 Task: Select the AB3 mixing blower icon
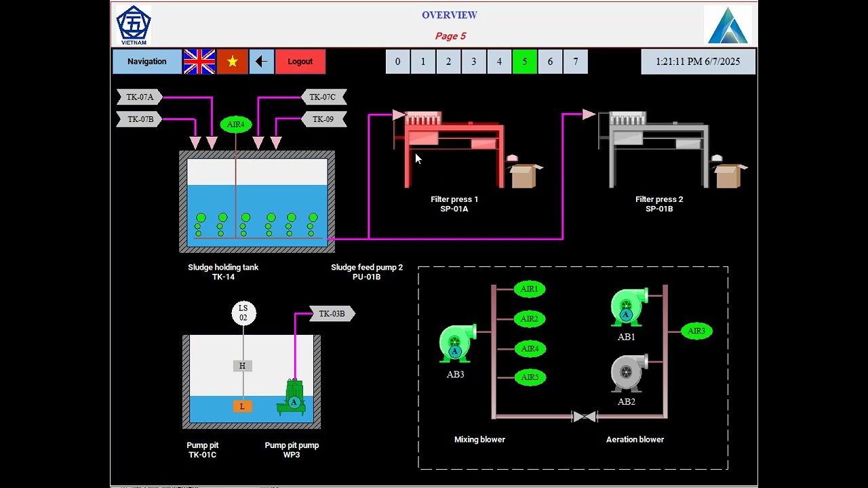[456, 344]
